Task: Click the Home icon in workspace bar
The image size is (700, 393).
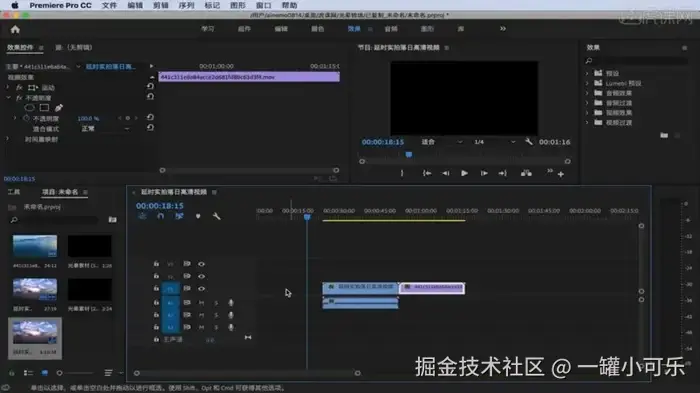Action: (15, 29)
